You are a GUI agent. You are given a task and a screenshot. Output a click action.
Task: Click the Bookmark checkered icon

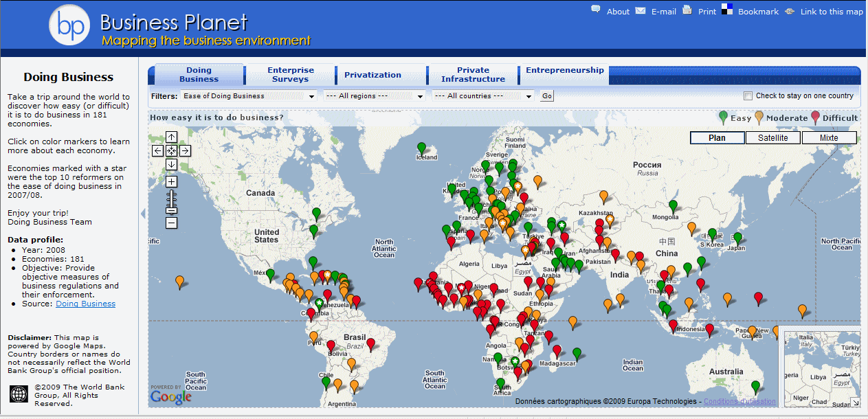(727, 10)
